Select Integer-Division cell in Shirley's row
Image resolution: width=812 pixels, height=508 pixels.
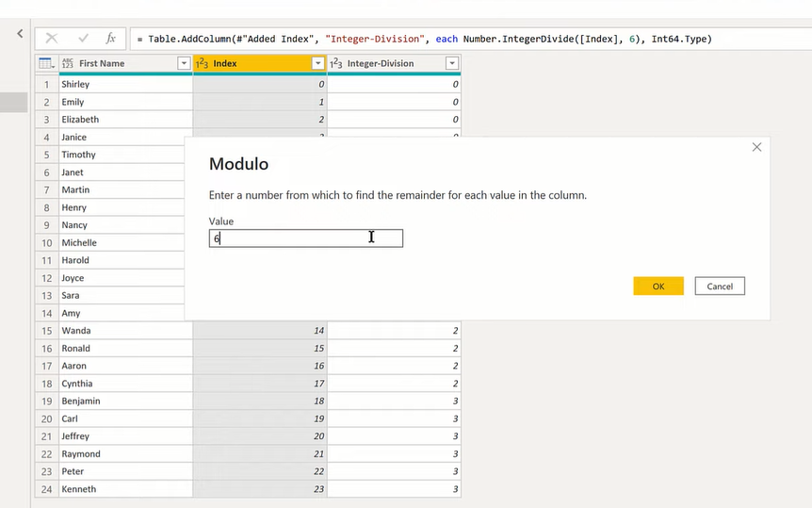click(394, 84)
